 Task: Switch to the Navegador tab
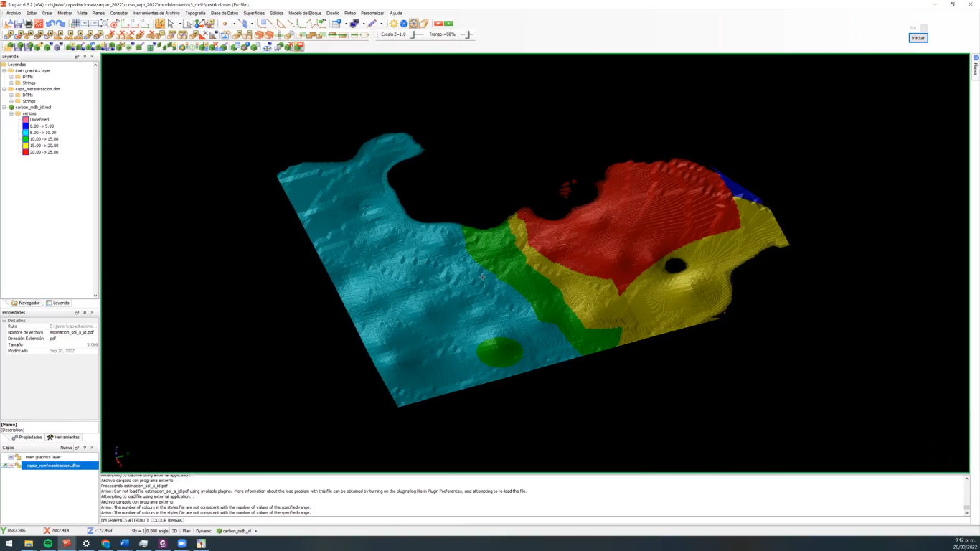coord(26,303)
